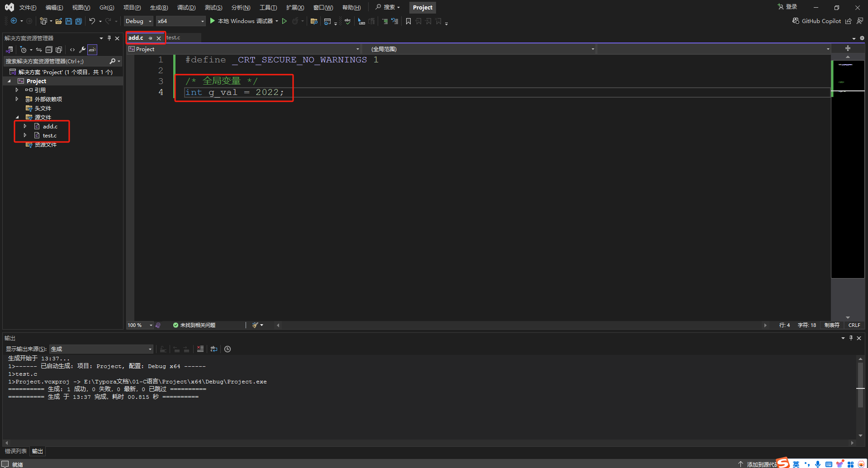Click the code cleanup broom icon
Viewport: 868px width, 468px height.
point(256,325)
